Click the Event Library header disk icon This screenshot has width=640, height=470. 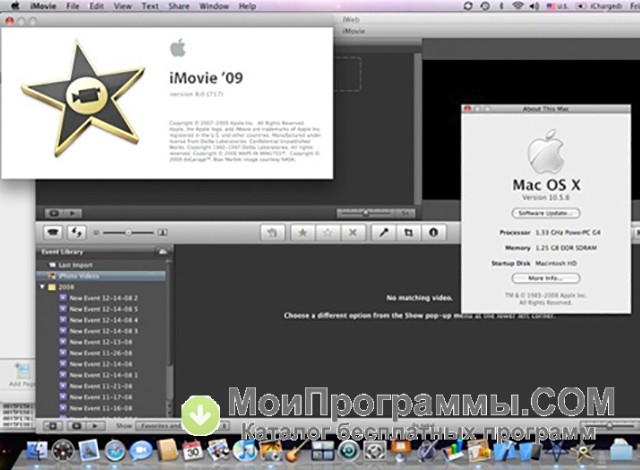click(162, 252)
